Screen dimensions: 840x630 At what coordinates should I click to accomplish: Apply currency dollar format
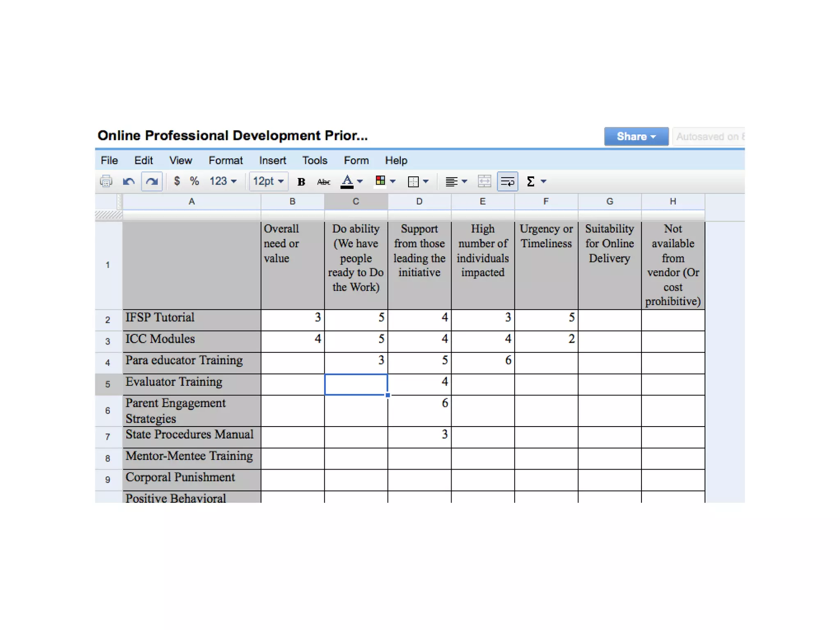click(177, 181)
